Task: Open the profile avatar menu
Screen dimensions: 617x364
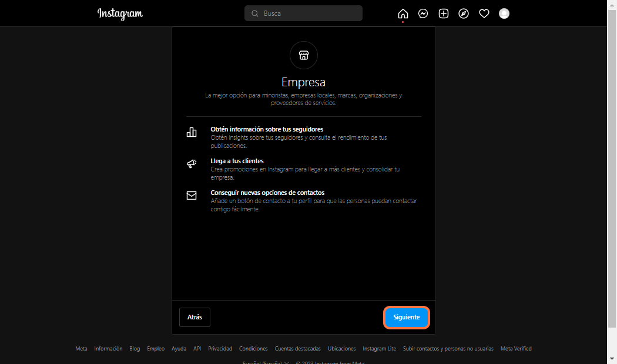Action: click(504, 14)
